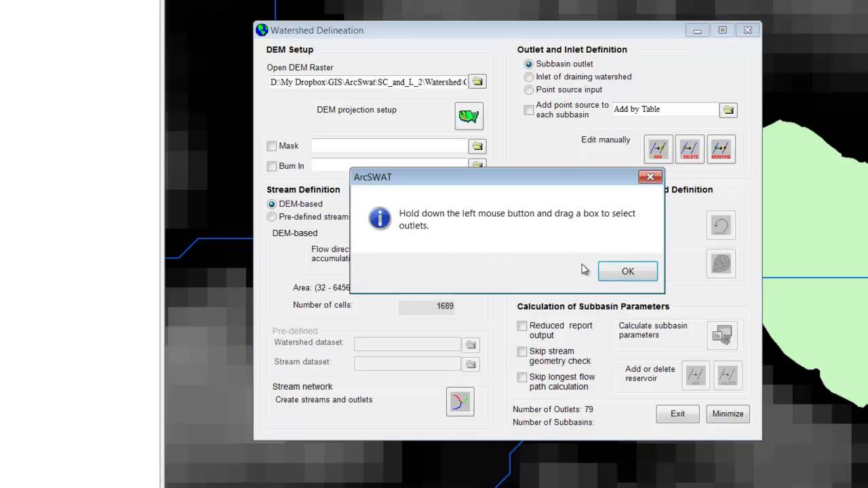
Task: Enable the Mask checkbox
Action: coord(272,146)
